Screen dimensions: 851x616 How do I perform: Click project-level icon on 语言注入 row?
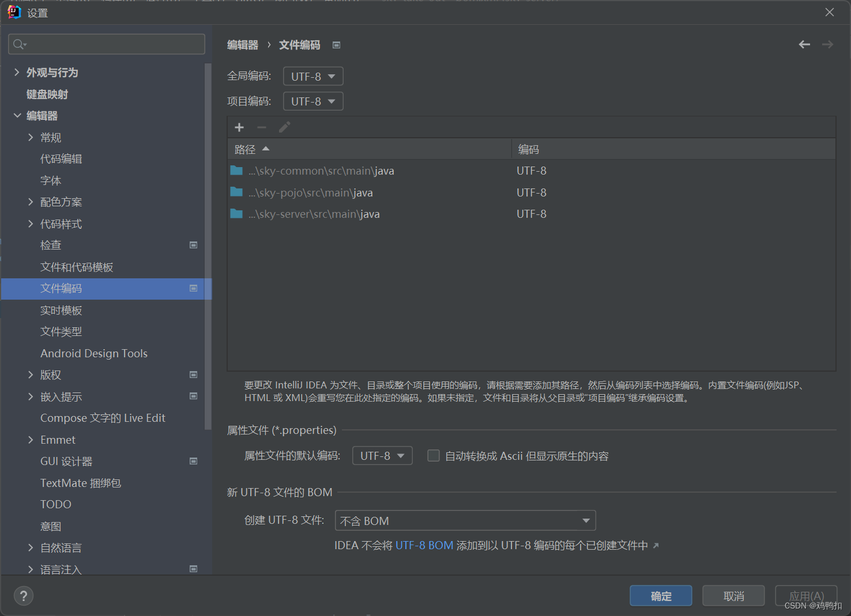(x=194, y=569)
